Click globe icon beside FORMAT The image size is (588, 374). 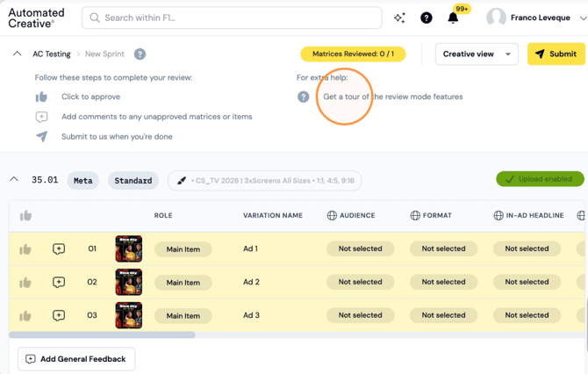coord(415,215)
